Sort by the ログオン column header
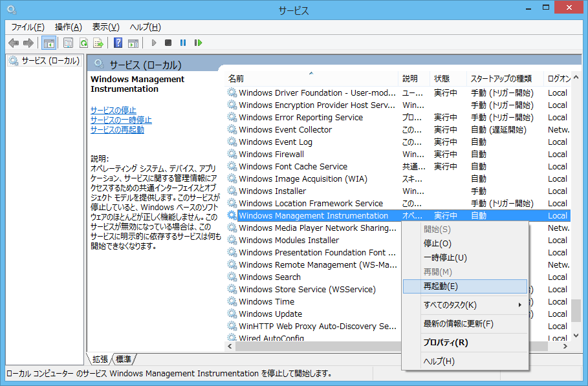588x386 pixels. click(557, 79)
